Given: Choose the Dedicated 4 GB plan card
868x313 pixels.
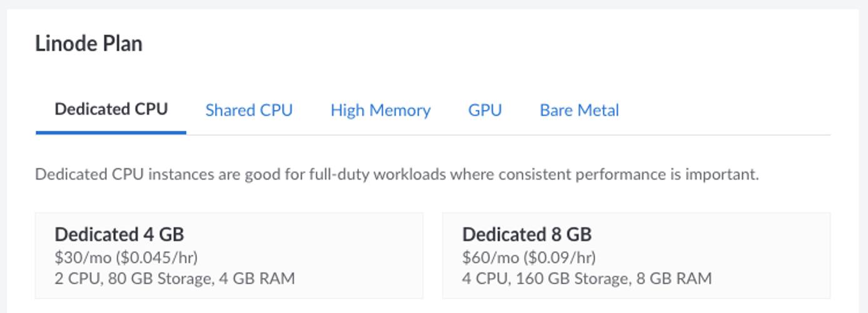Looking at the screenshot, I should [229, 255].
